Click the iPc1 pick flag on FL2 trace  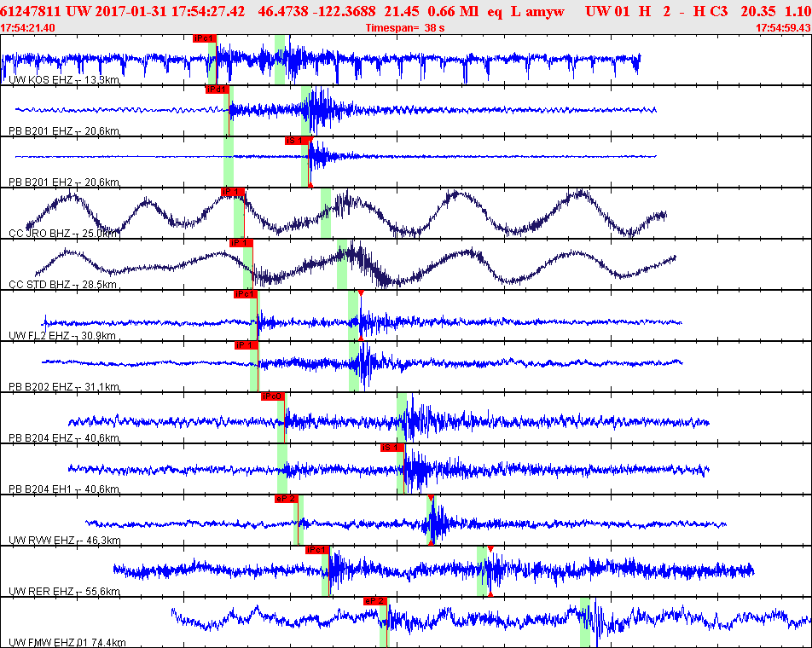(246, 294)
